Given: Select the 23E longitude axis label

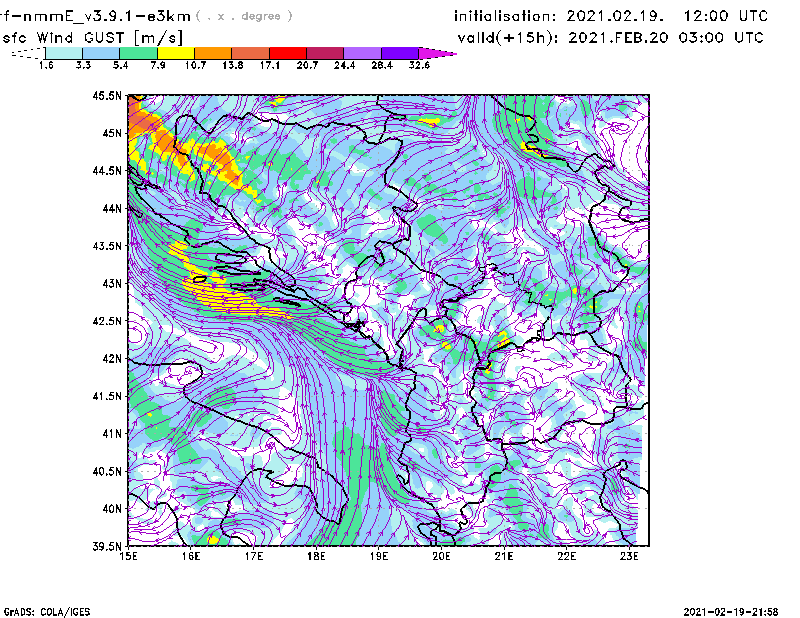Looking at the screenshot, I should pos(629,557).
